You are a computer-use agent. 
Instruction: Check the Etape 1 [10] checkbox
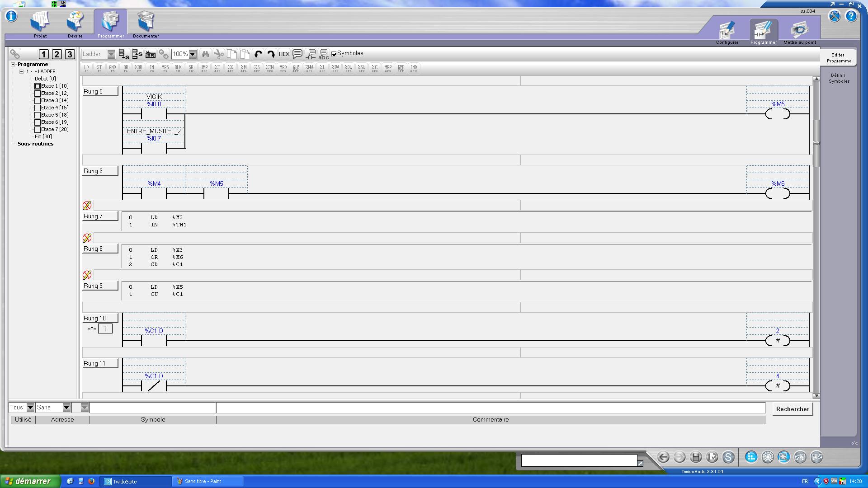point(38,86)
